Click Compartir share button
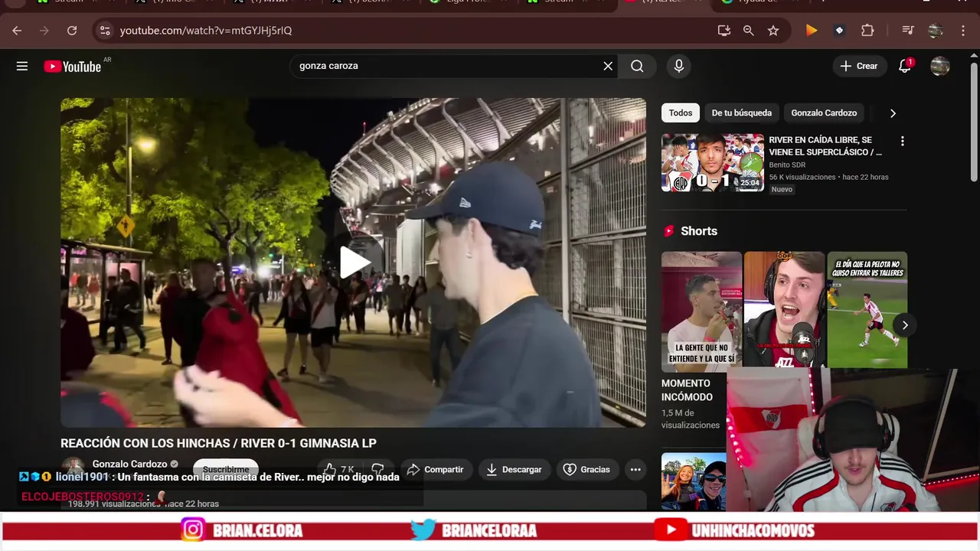980x551 pixels. point(435,469)
